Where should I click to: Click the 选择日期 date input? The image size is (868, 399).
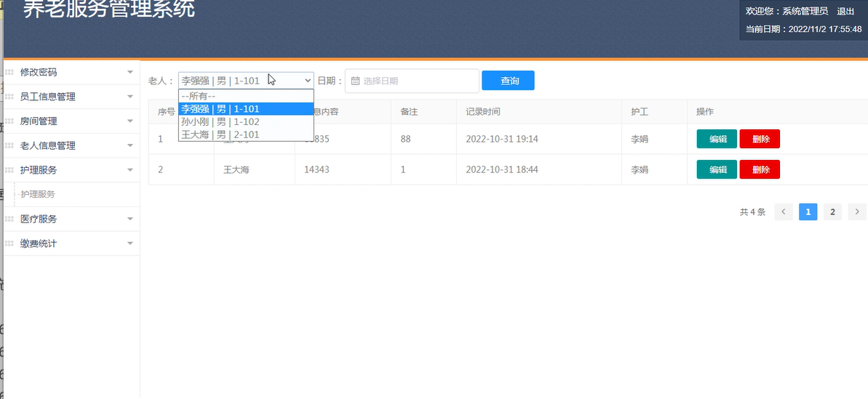[412, 81]
